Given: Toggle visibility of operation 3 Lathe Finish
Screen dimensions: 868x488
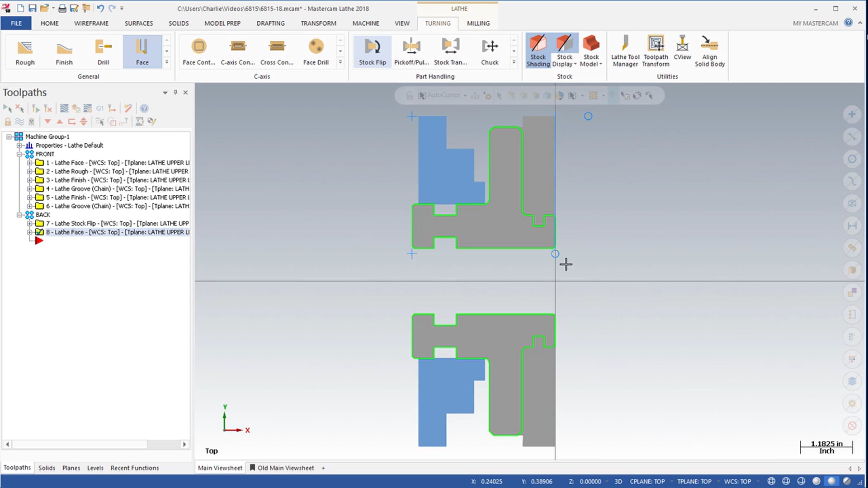Looking at the screenshot, I should (39, 180).
